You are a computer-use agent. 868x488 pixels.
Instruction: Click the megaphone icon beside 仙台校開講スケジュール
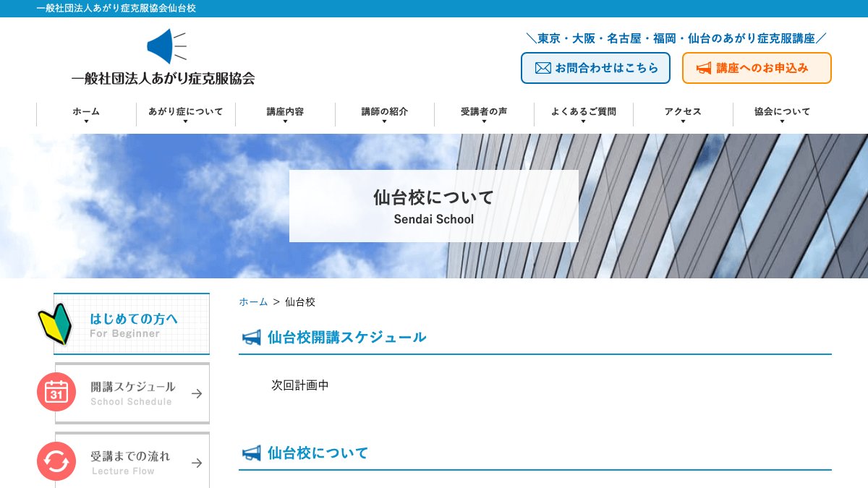[x=251, y=337]
